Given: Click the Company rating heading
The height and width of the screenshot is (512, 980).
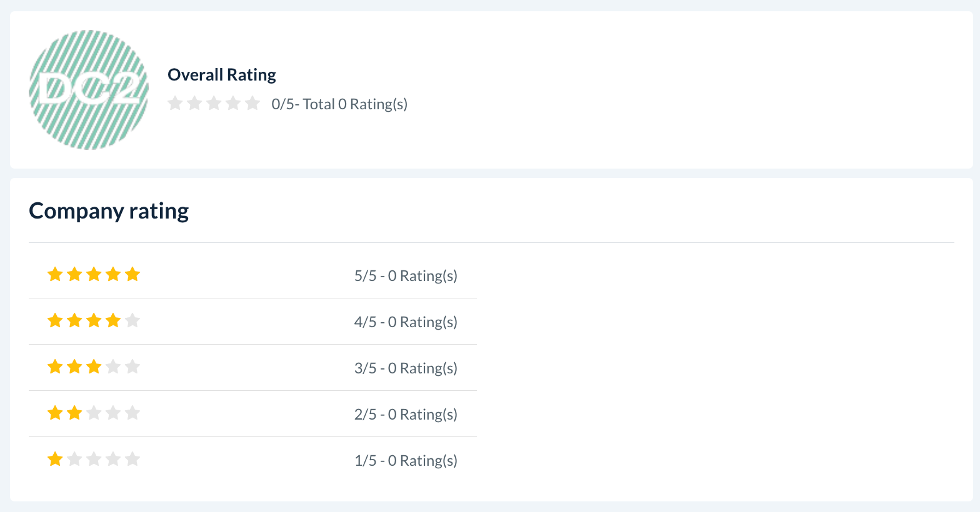Looking at the screenshot, I should [109, 211].
